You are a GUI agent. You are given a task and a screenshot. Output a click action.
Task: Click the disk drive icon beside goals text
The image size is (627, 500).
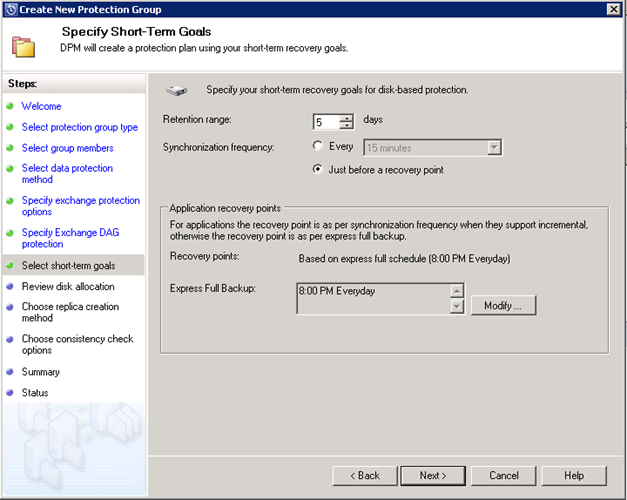[x=176, y=90]
